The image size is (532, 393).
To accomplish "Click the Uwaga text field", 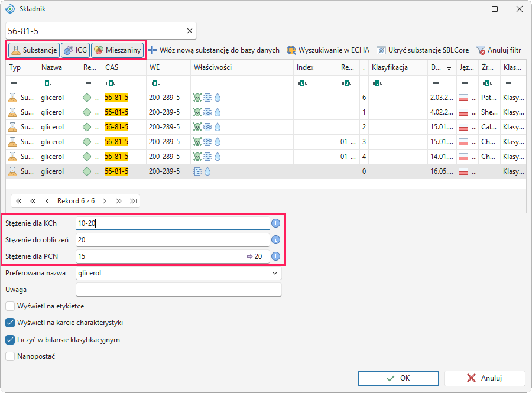I will click(179, 290).
